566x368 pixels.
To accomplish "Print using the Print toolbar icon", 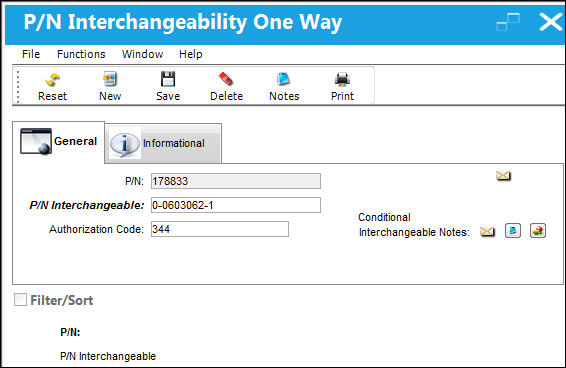I will click(342, 87).
